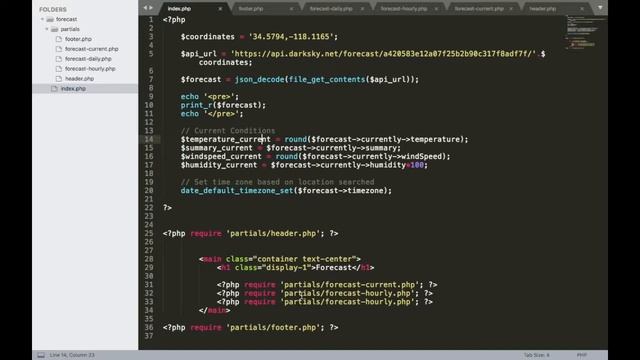Switch to the header.php tab
Screen dimensions: 640x360
[543, 9]
